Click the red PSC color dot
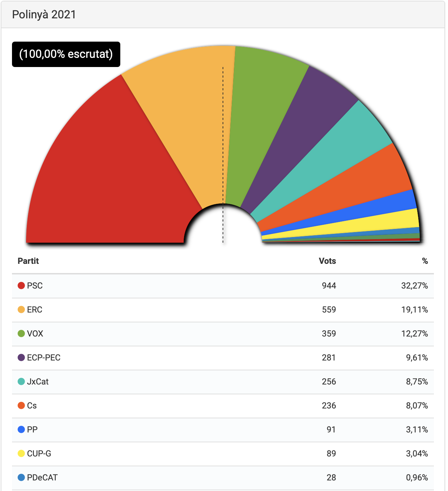448x491 pixels. 21,285
